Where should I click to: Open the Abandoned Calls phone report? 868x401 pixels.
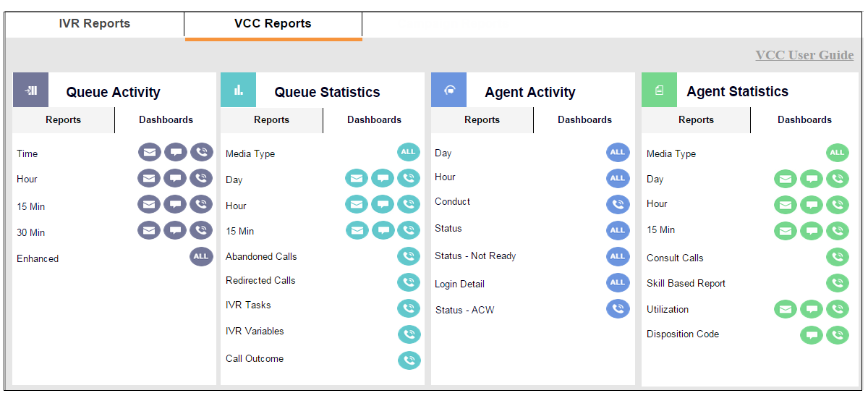coord(409,257)
